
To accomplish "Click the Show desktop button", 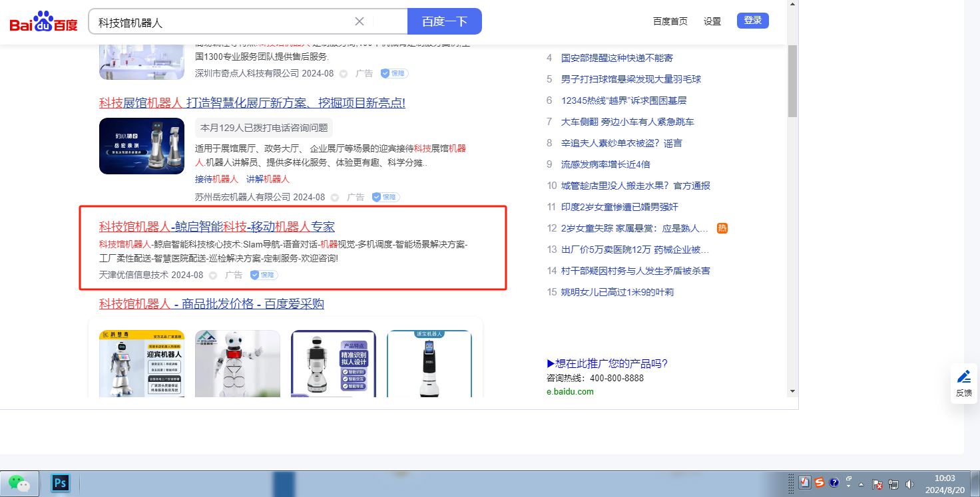I will click(975, 484).
